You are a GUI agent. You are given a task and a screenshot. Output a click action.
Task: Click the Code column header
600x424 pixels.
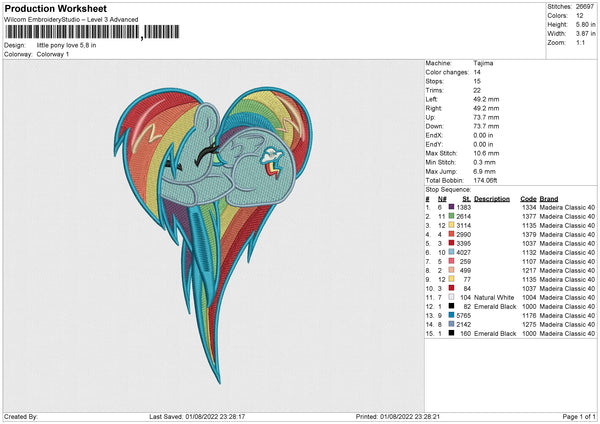click(529, 197)
